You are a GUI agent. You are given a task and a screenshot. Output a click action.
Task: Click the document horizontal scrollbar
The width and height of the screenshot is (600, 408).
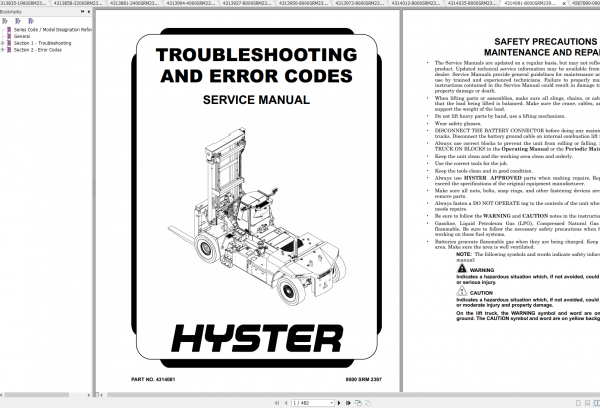pyautogui.click(x=352, y=395)
